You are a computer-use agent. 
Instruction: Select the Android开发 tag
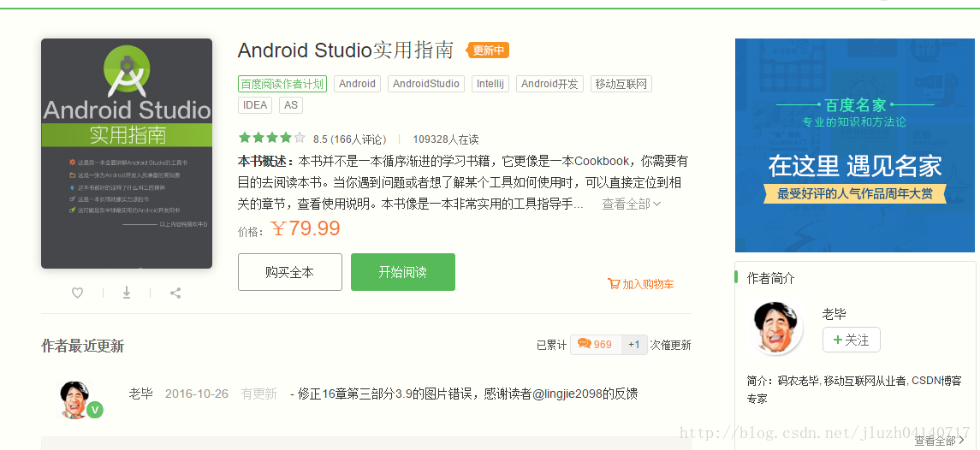tap(550, 84)
